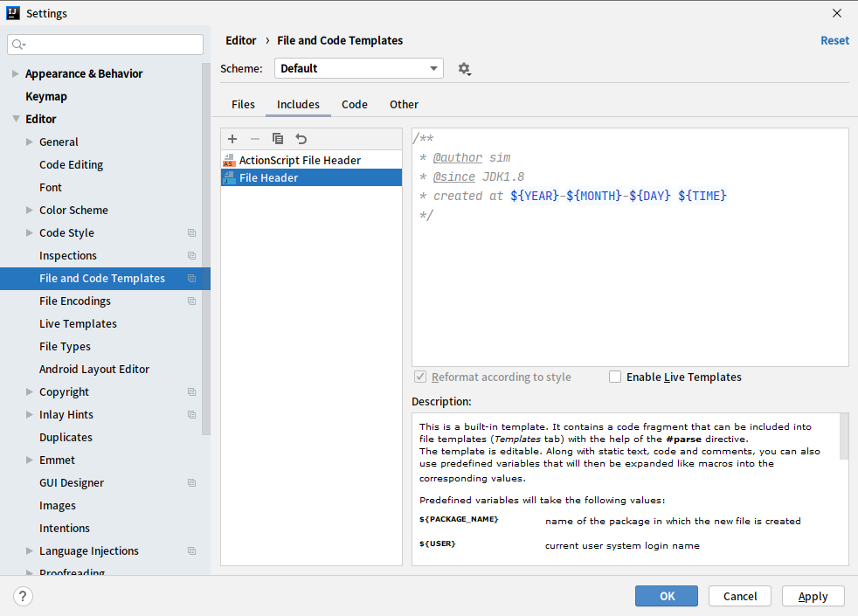Focus the settings search field

[x=105, y=45]
